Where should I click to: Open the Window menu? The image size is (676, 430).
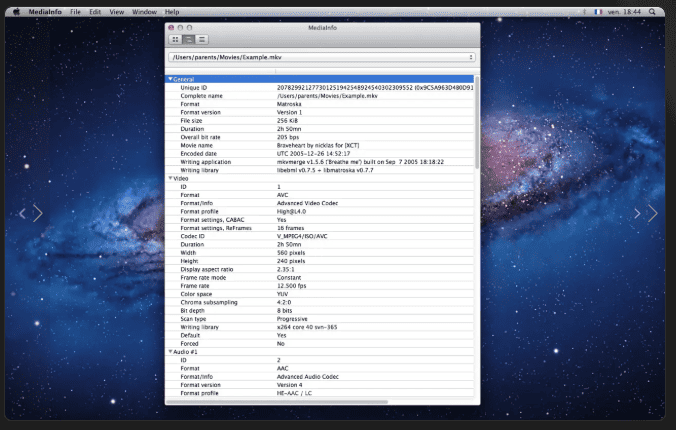click(144, 12)
